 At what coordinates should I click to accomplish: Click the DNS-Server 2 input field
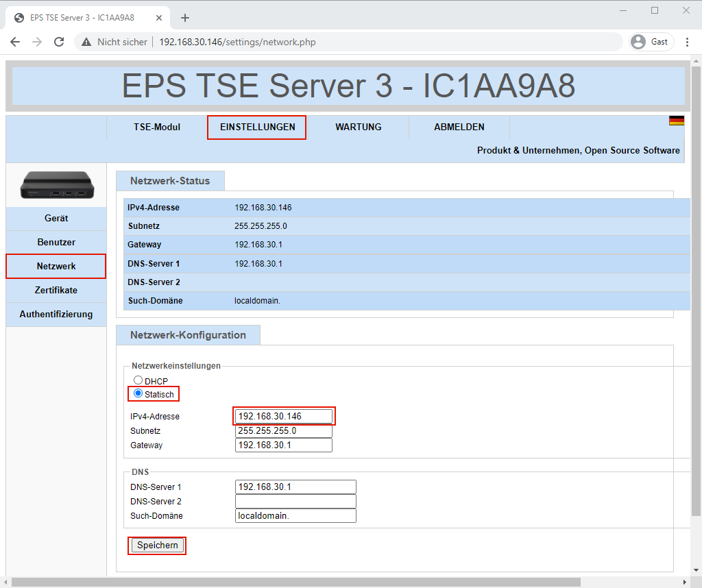coord(295,502)
